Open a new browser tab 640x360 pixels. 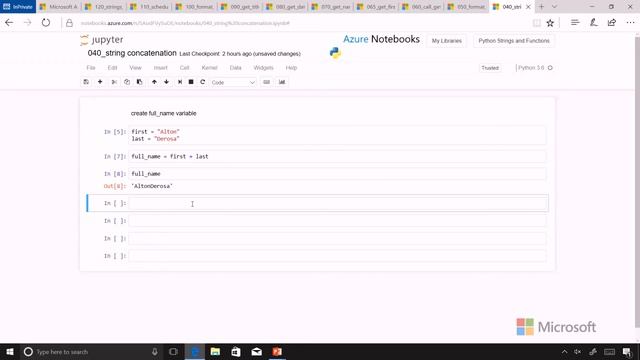pos(542,7)
